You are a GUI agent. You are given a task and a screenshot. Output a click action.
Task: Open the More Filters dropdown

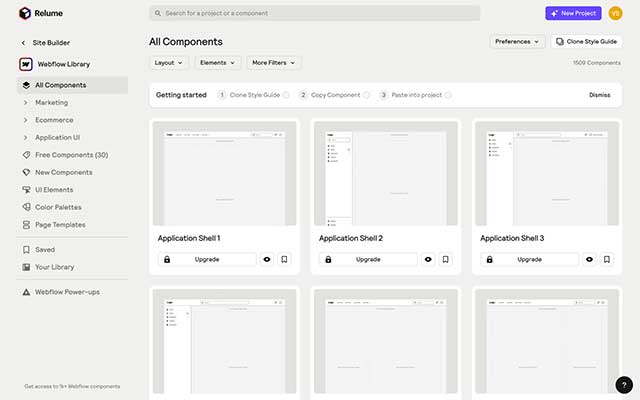273,63
